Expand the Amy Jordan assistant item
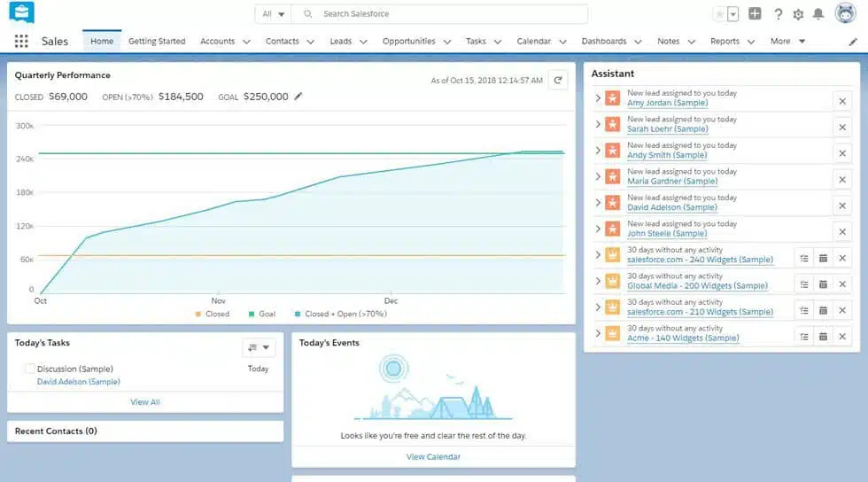 click(598, 98)
